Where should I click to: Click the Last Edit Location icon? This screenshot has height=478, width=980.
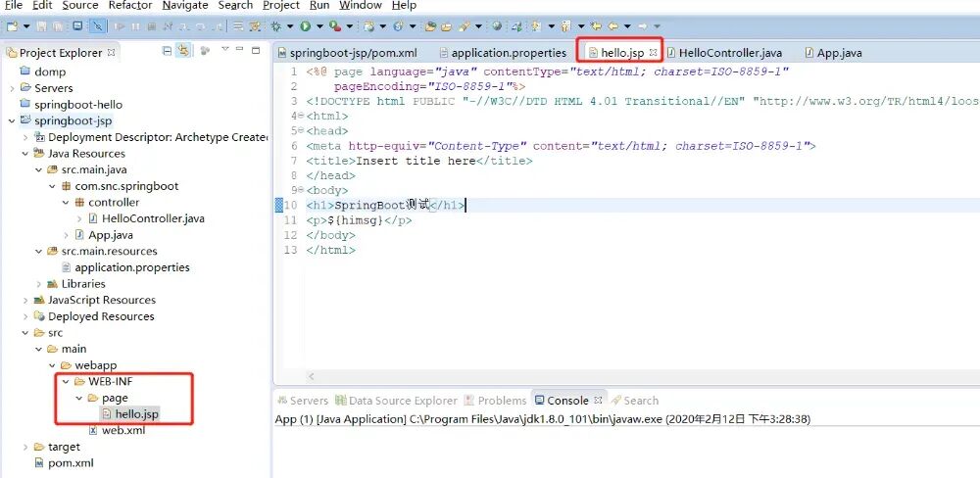pos(596,26)
